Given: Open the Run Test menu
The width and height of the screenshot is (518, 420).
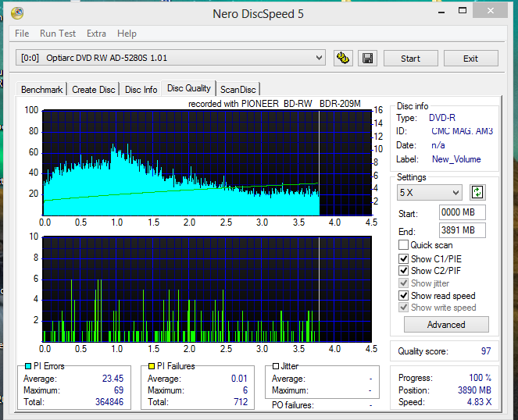Looking at the screenshot, I should (58, 34).
